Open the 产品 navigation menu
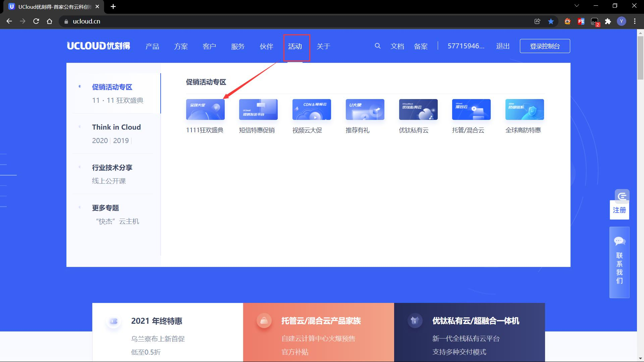This screenshot has width=644, height=362. (152, 46)
